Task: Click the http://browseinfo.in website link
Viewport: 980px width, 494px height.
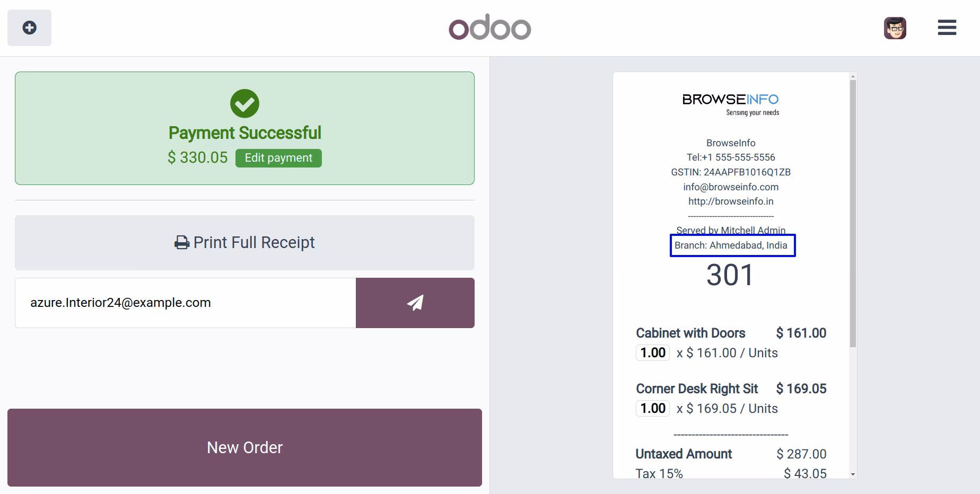Action: (731, 201)
